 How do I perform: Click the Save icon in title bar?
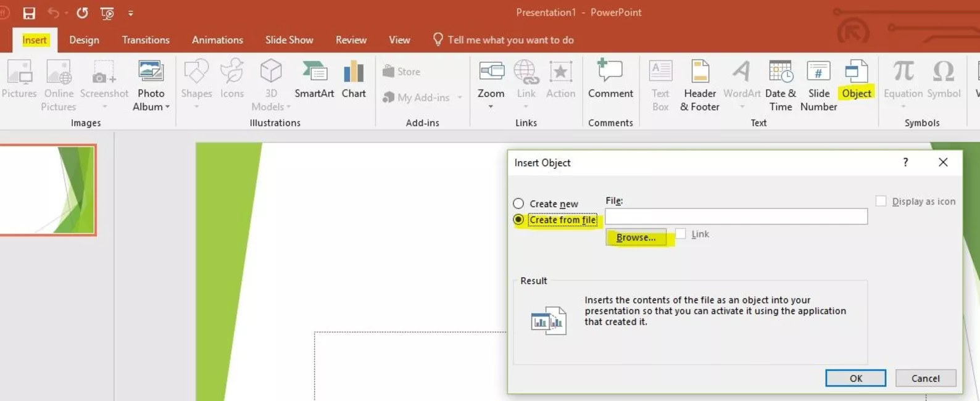29,13
